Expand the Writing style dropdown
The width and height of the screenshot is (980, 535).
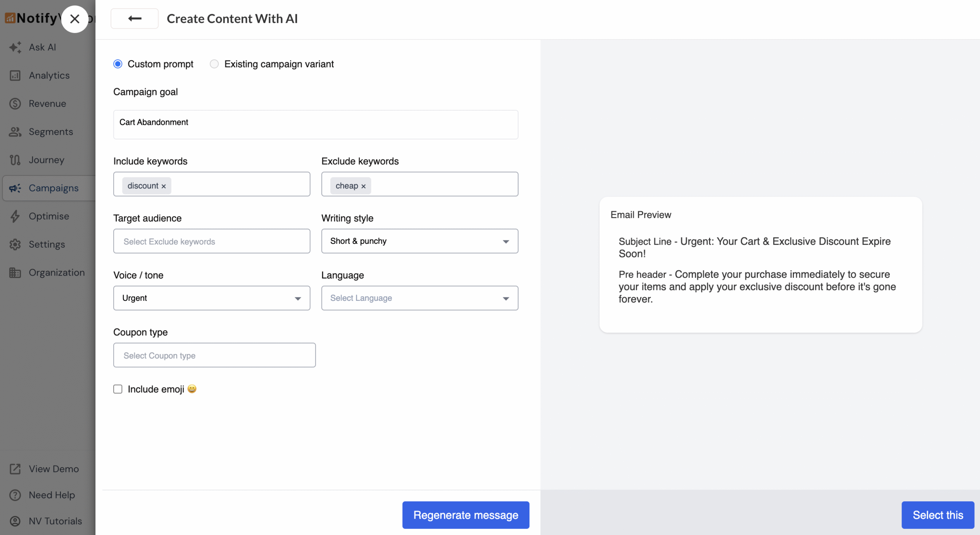[420, 241]
